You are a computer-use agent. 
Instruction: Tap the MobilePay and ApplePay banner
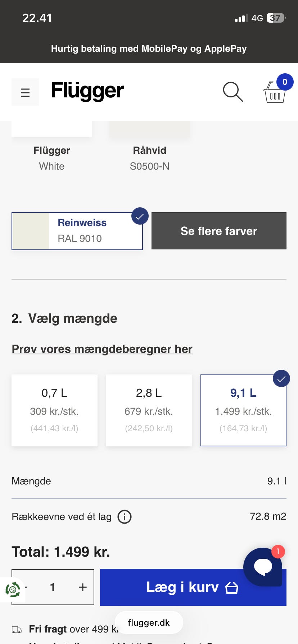point(149,49)
